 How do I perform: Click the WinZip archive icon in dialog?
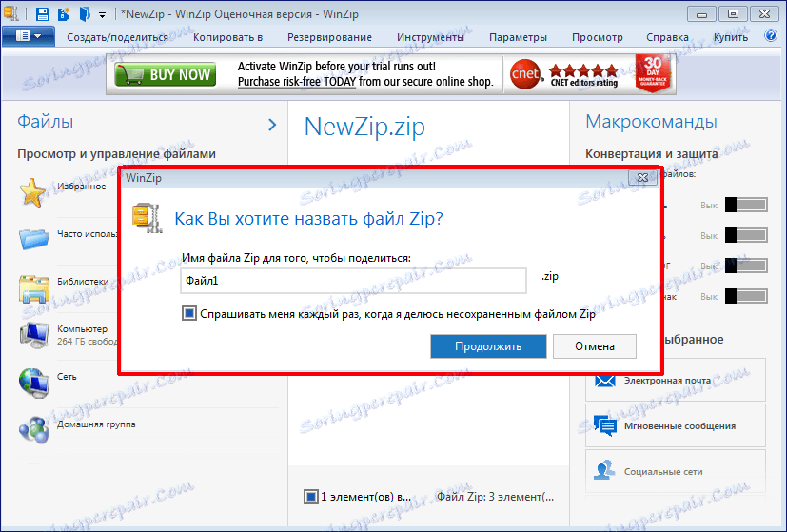(x=148, y=218)
